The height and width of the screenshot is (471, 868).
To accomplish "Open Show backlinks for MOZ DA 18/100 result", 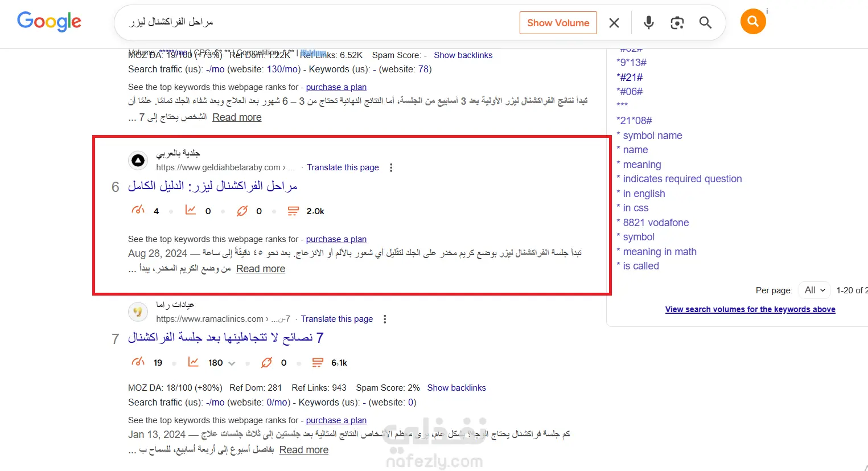I will (x=456, y=388).
